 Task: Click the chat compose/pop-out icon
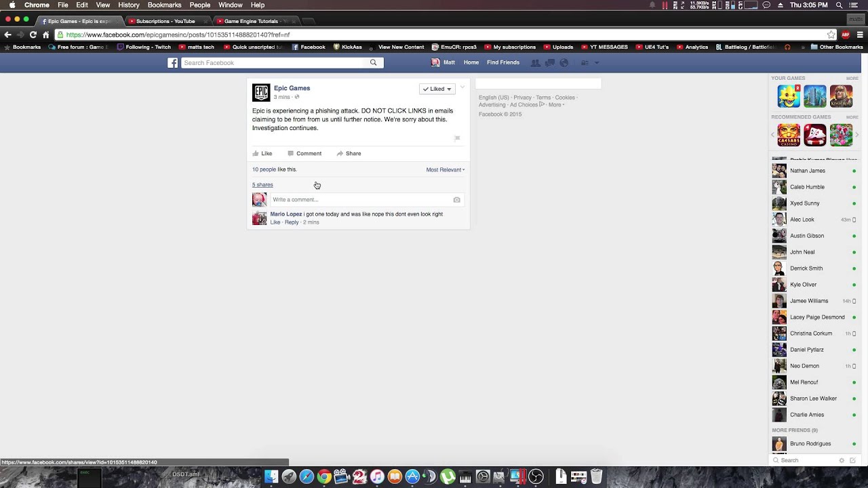(852, 460)
